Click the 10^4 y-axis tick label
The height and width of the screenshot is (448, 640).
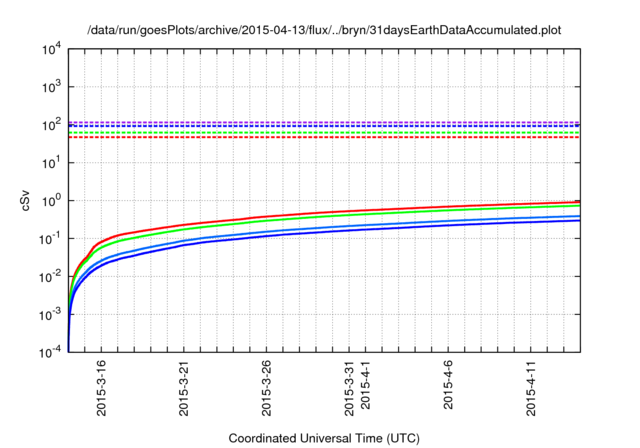51,49
